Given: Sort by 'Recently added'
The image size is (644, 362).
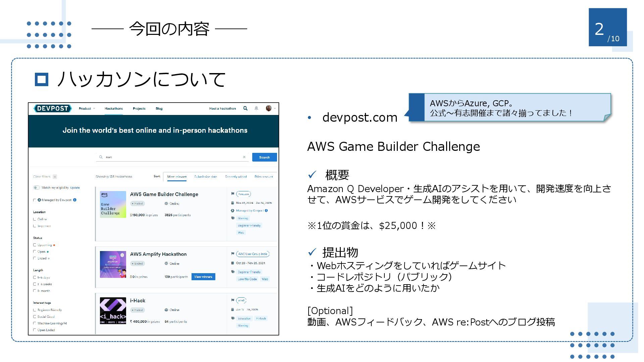Looking at the screenshot, I should pos(236,177).
